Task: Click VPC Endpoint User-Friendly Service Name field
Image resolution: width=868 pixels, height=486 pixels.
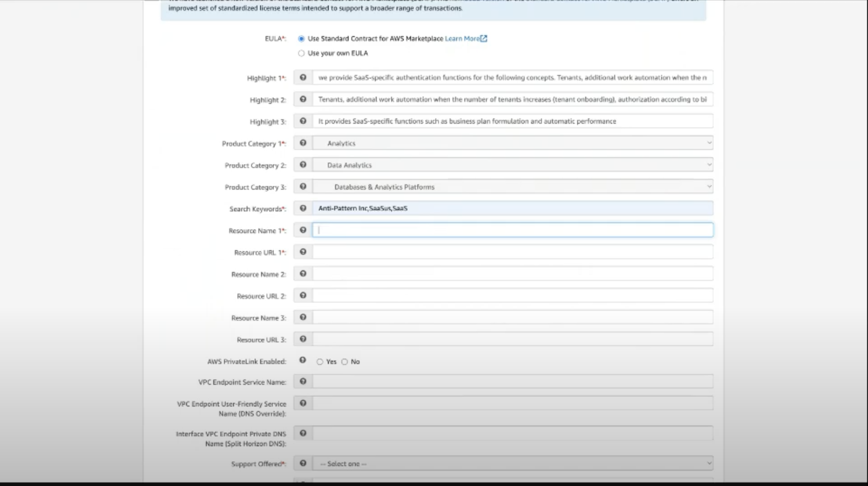Action: tap(513, 403)
